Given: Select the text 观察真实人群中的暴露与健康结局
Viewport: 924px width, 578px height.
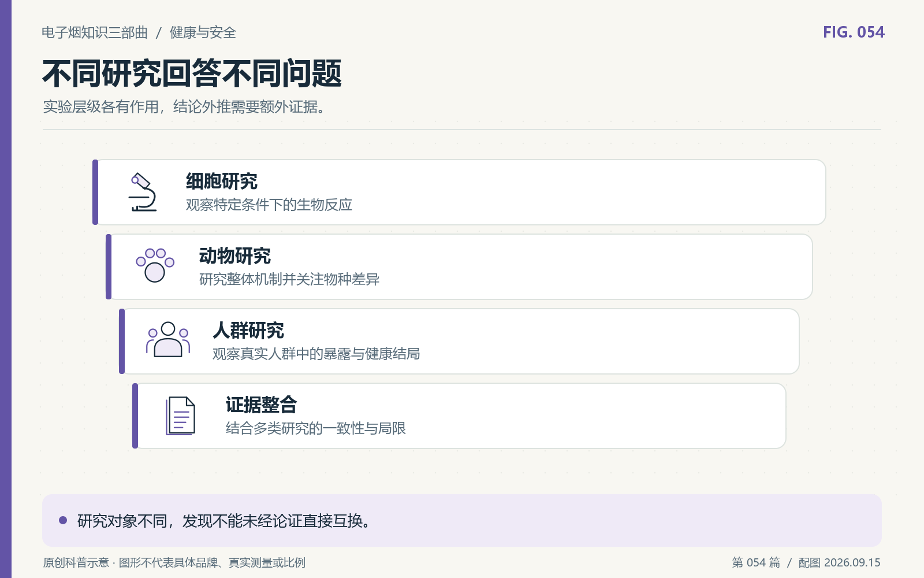Looking at the screenshot, I should [316, 354].
